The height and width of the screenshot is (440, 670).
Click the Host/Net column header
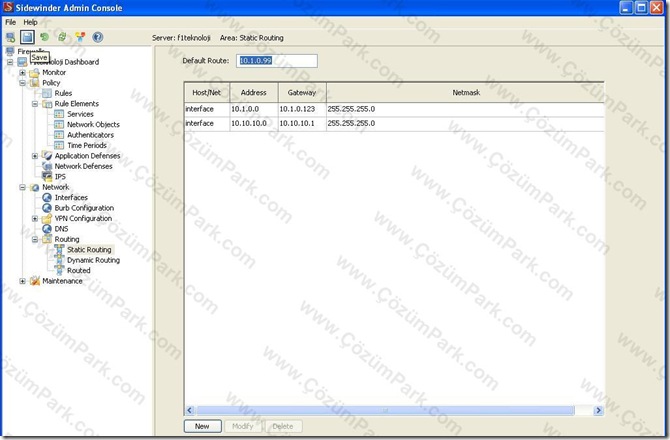coord(207,92)
